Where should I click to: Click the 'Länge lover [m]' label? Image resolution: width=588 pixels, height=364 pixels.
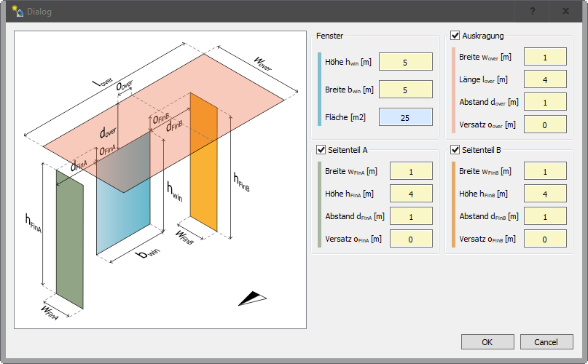point(483,79)
